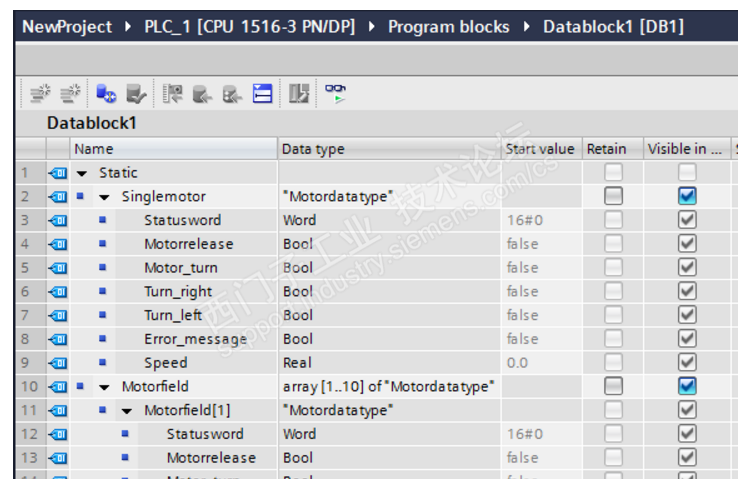The image size is (754, 479).
Task: Toggle Visible checkbox for Motorfield row 10
Action: [687, 386]
